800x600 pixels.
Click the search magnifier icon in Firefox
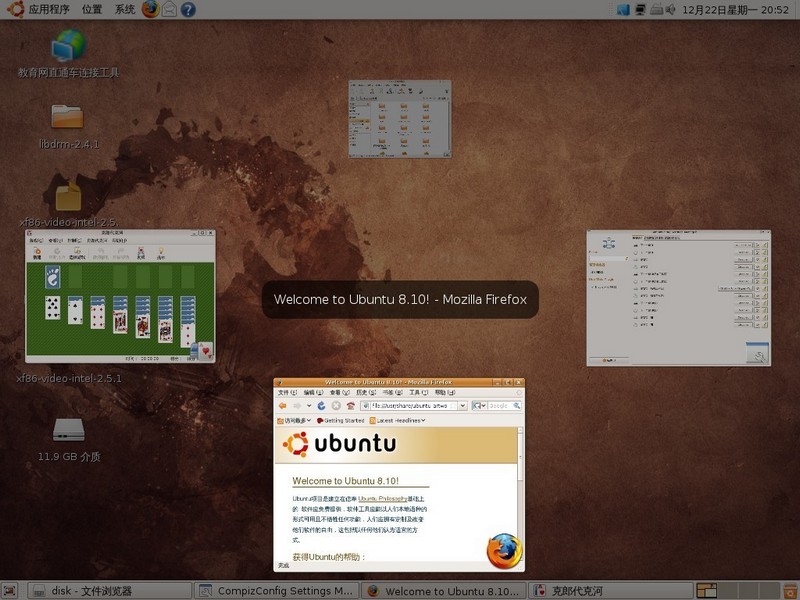[x=517, y=406]
